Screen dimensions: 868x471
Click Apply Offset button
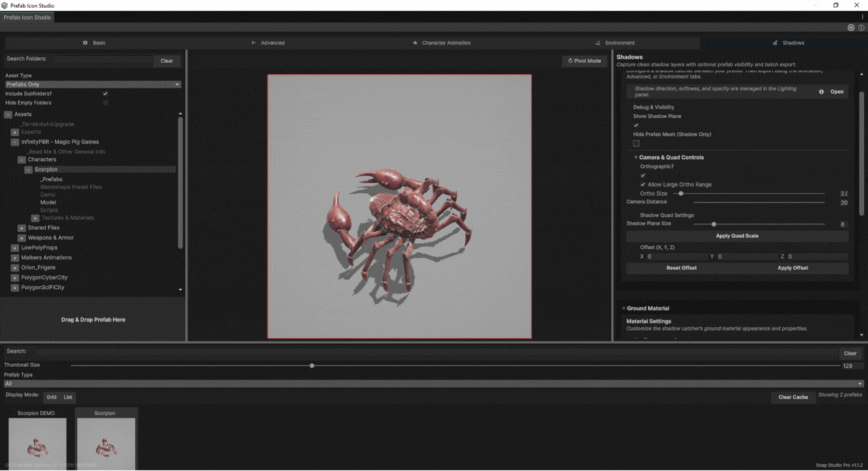click(x=793, y=268)
